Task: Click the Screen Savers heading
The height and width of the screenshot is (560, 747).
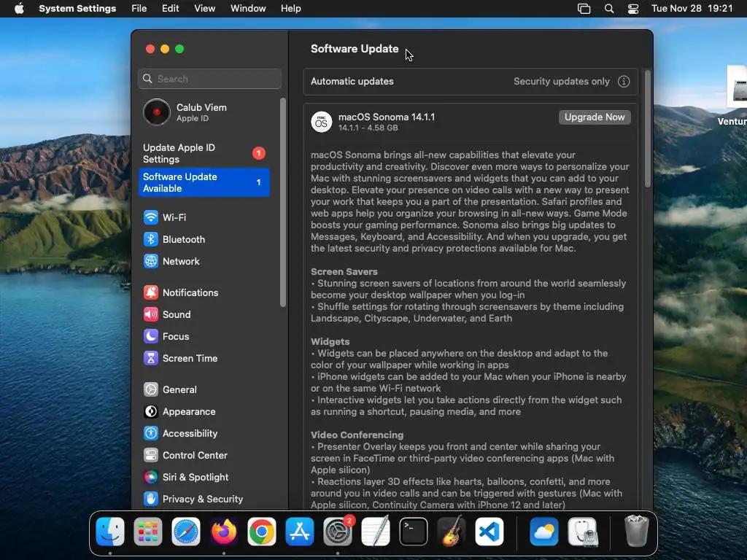Action: pos(344,271)
